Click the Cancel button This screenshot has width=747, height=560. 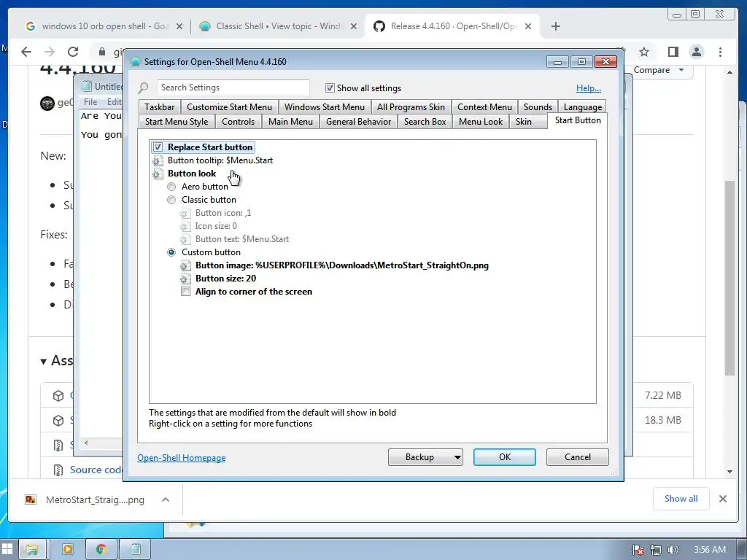pos(578,457)
